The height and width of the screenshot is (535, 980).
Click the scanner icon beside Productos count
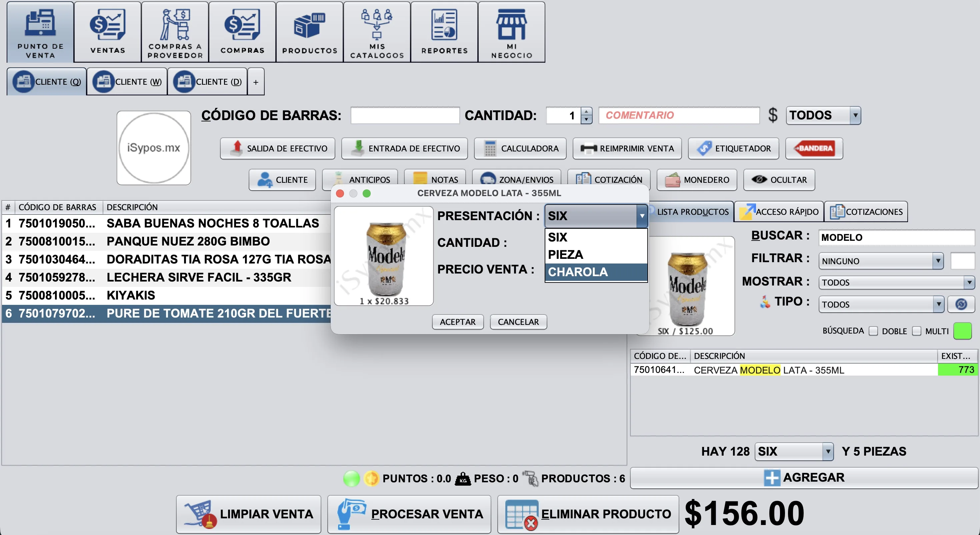(x=530, y=479)
